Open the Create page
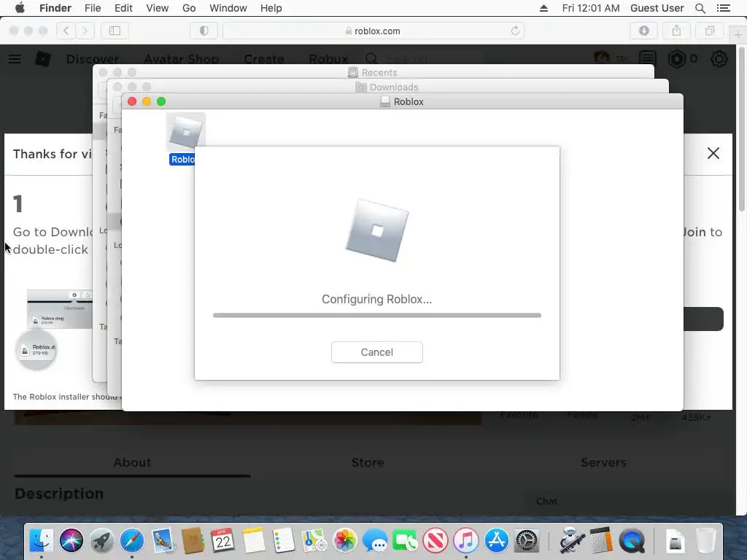Viewport: 747px width, 560px height. (x=264, y=59)
